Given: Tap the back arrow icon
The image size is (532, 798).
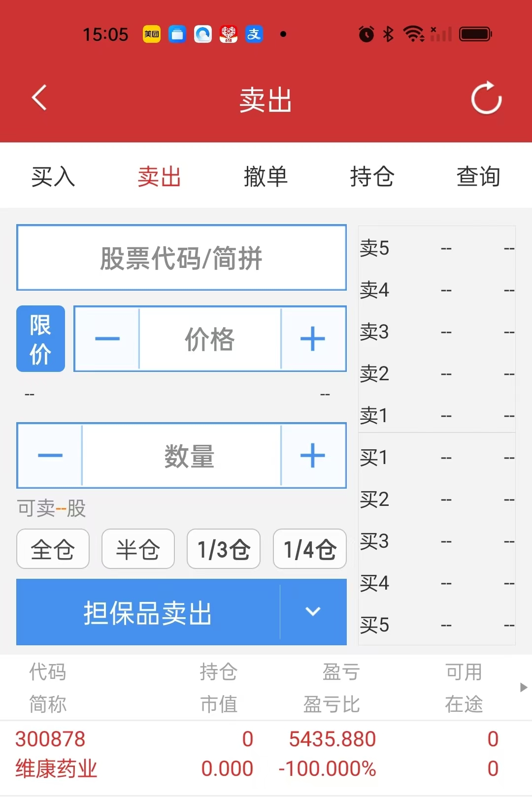Looking at the screenshot, I should tap(39, 98).
